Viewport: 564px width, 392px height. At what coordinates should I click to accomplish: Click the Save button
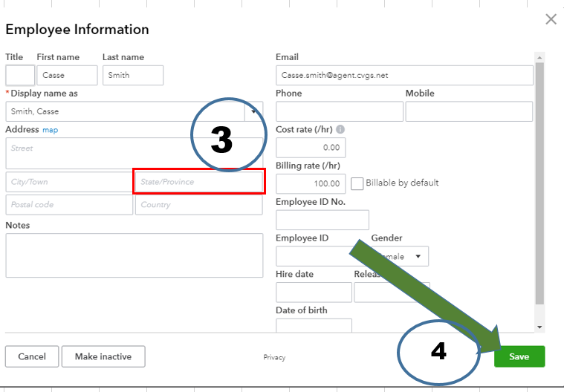coord(519,356)
